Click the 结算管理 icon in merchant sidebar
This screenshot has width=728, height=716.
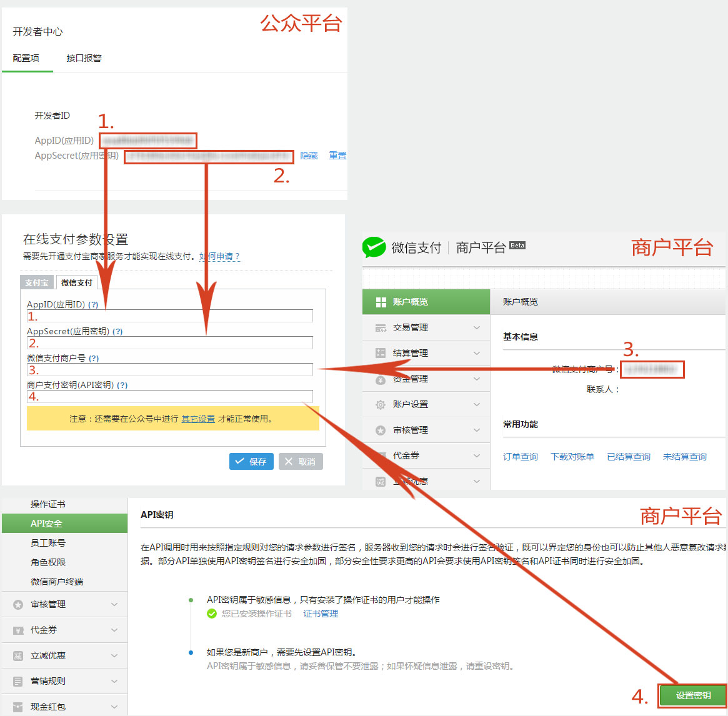point(381,354)
